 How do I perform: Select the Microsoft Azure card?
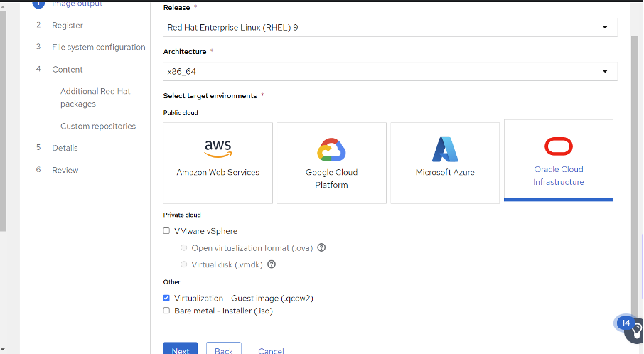(445, 163)
